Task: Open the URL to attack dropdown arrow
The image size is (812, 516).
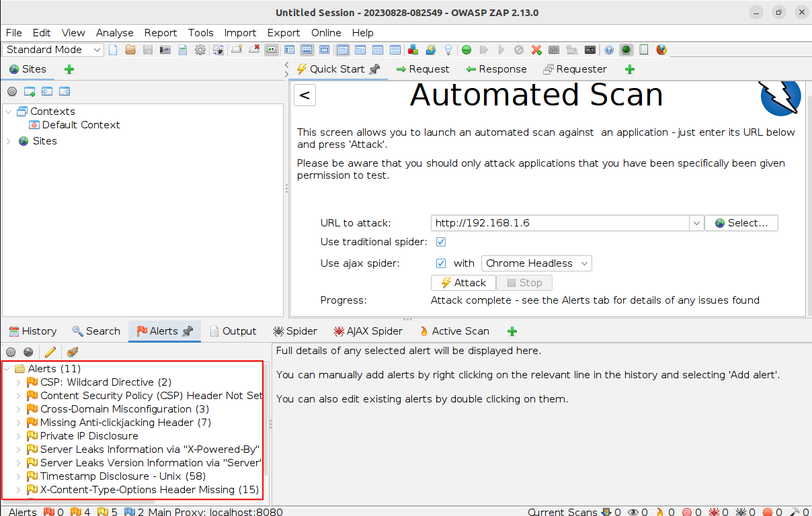Action: click(696, 223)
